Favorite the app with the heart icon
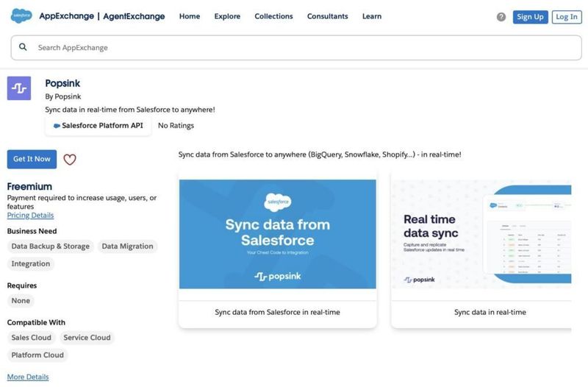The height and width of the screenshot is (387, 588). click(x=70, y=159)
